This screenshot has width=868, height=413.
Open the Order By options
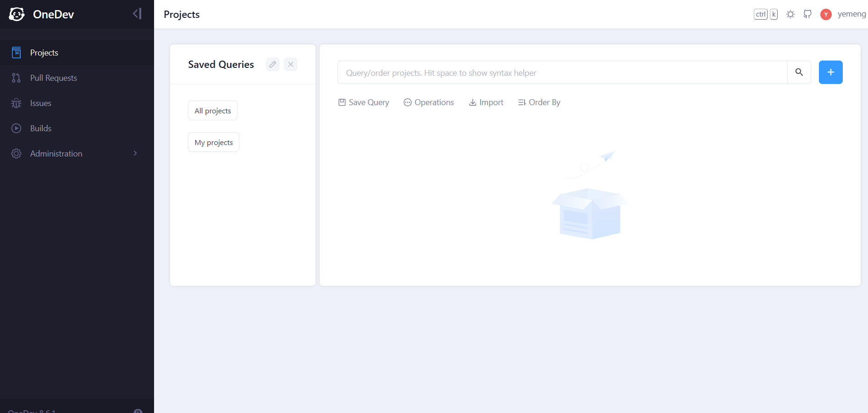coord(539,102)
